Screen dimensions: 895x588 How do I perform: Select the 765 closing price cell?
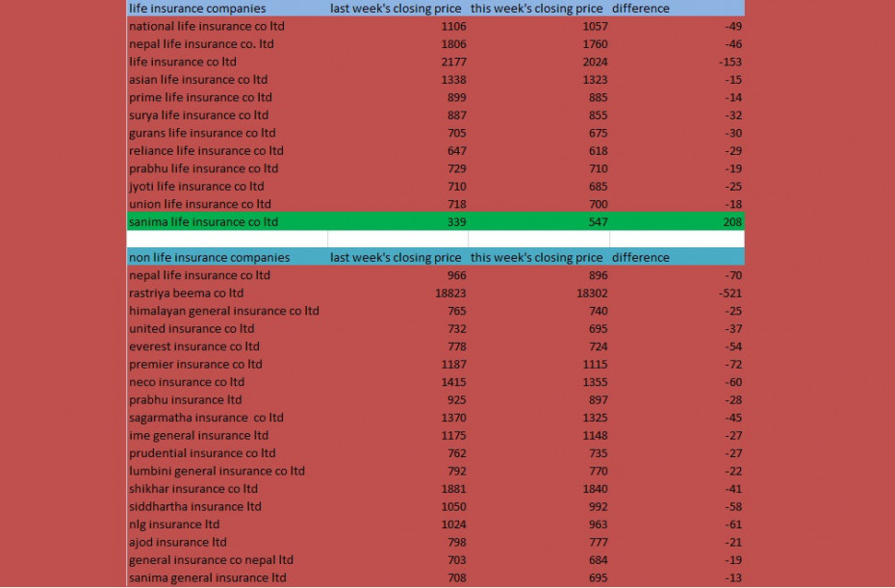pos(397,310)
